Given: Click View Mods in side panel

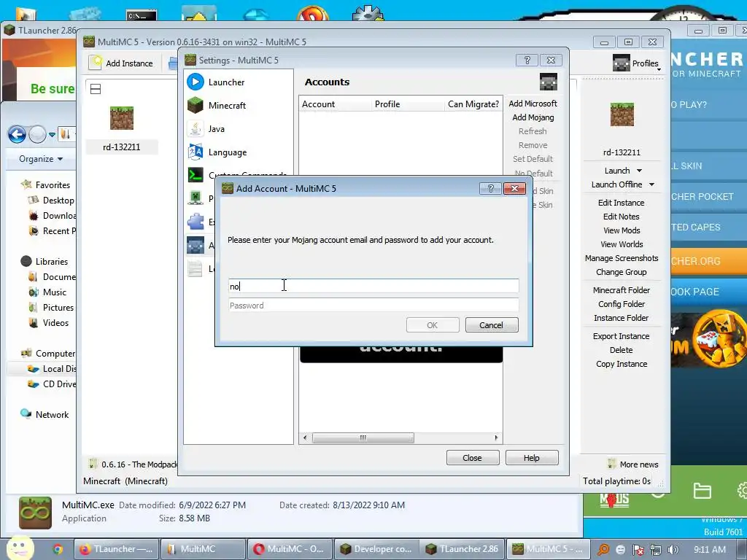Looking at the screenshot, I should click(622, 230).
